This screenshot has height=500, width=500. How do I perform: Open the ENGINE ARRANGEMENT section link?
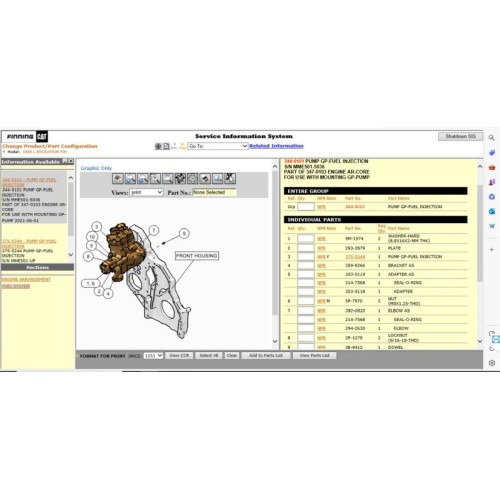pos(26,279)
